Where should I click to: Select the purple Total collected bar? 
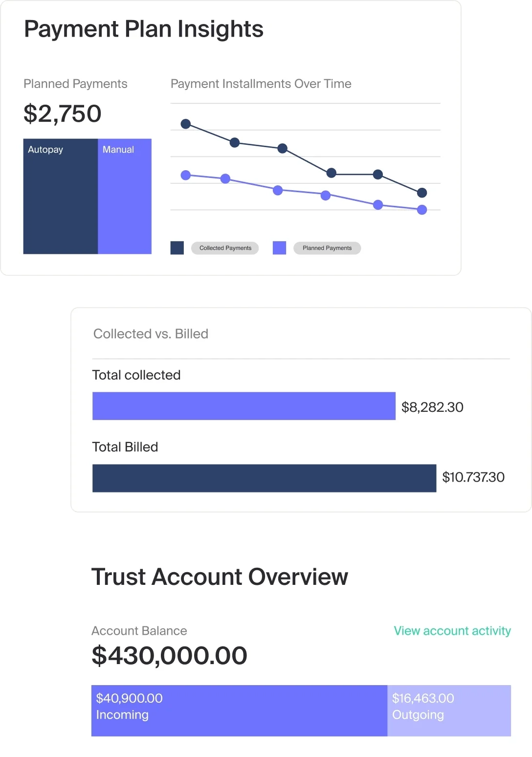[244, 406]
